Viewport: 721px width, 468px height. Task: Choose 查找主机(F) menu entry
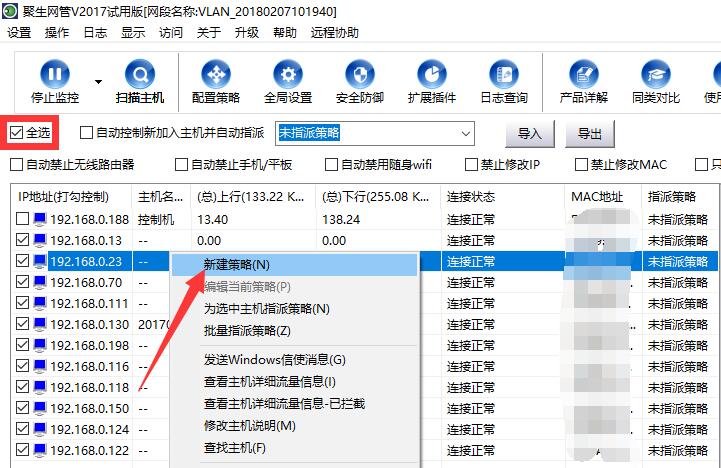point(294,448)
